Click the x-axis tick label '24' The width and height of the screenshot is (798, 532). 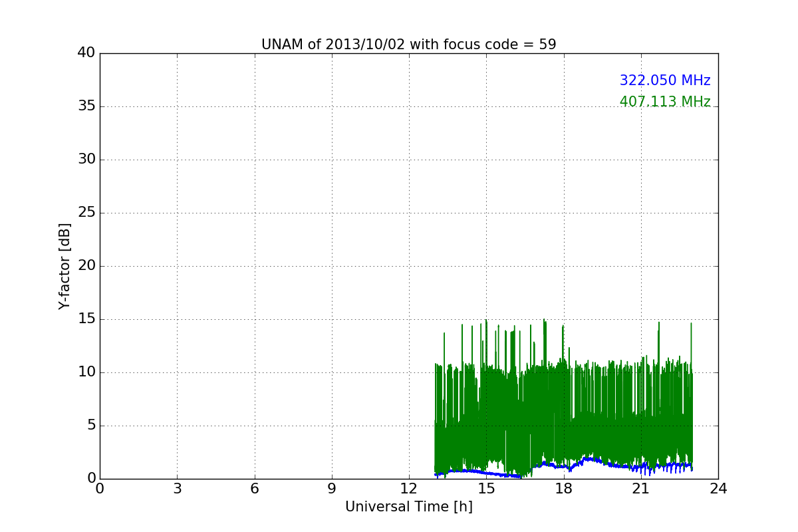click(718, 489)
